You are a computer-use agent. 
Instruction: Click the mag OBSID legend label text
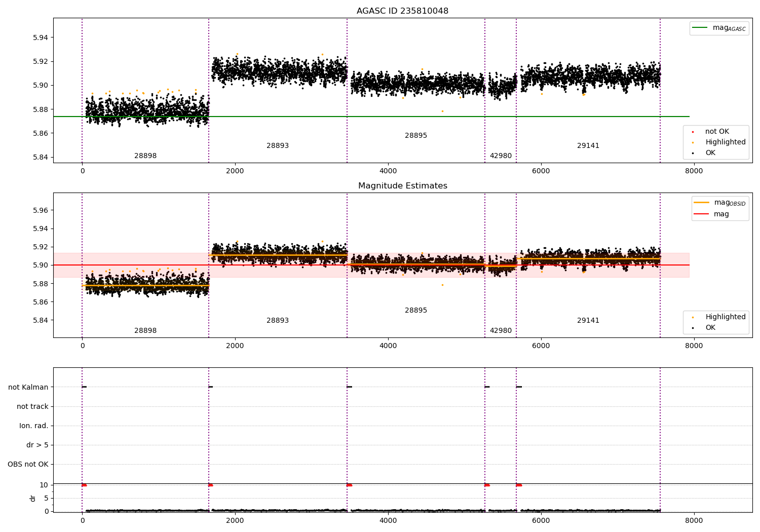[730, 203]
